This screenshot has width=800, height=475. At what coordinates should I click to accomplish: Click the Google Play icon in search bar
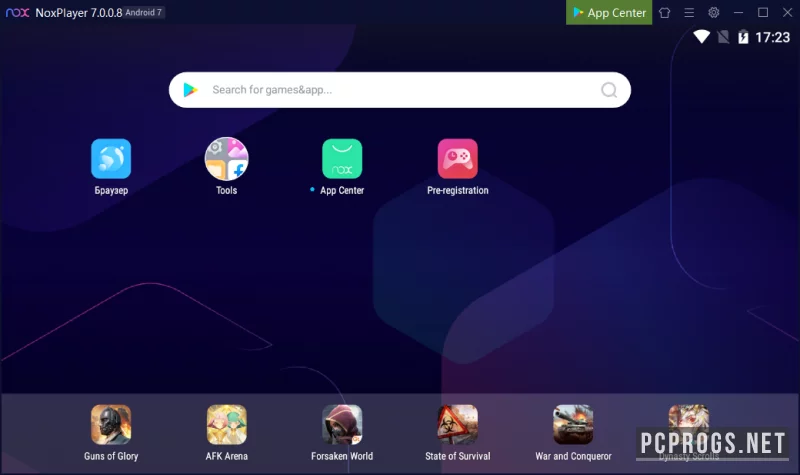[x=190, y=90]
